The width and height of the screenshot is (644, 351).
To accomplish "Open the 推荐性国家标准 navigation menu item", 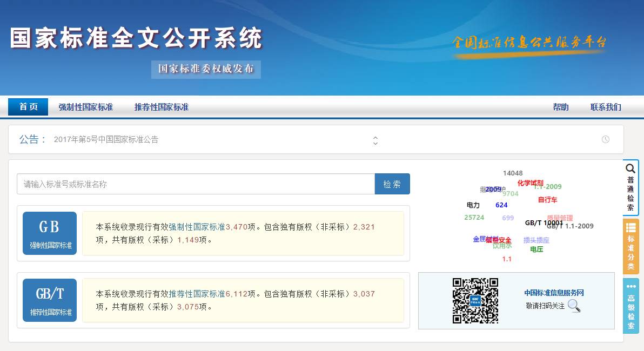I will tap(162, 107).
